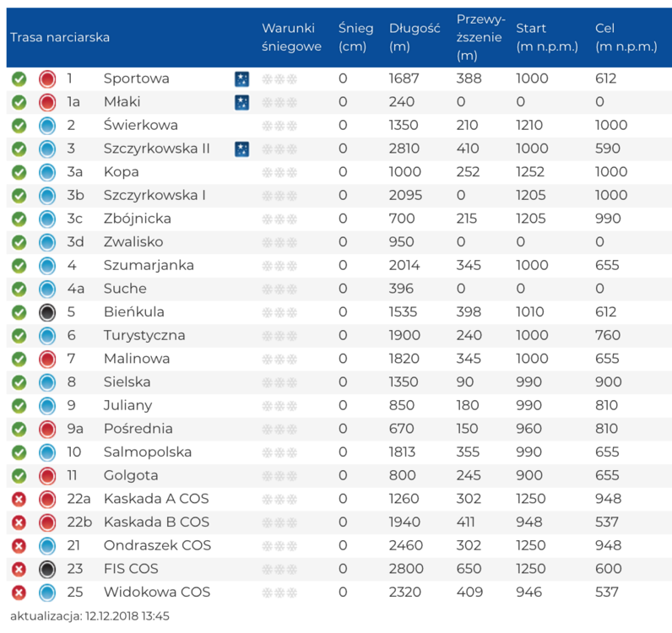The width and height of the screenshot is (672, 633).
Task: Click the blue difficulty circle for Sielska
Action: click(47, 382)
